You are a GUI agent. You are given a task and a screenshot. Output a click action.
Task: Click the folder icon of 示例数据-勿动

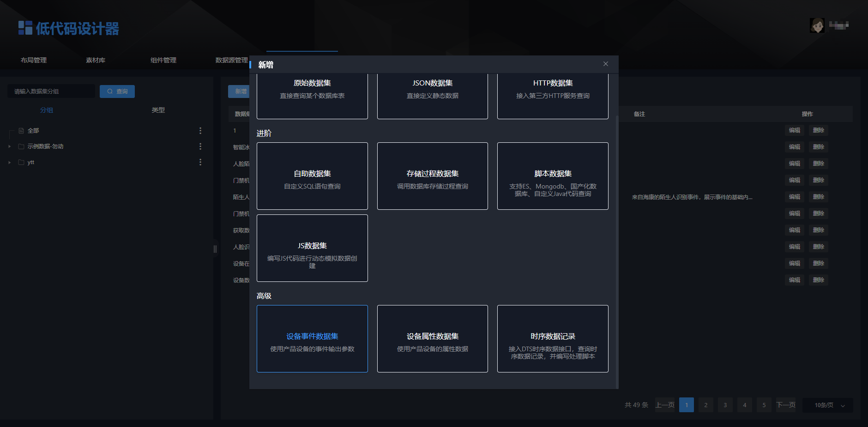(21, 146)
